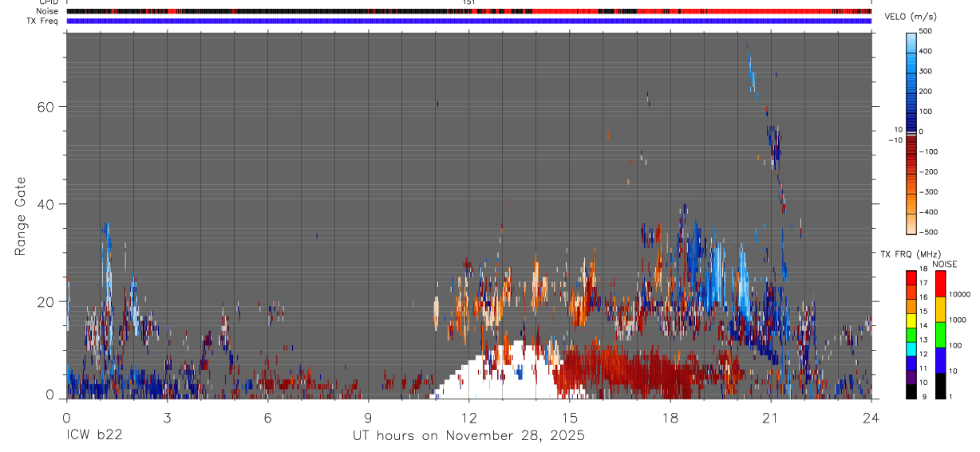Click the 'NOISE' legend title
The height and width of the screenshot is (452, 980).
pos(945,264)
